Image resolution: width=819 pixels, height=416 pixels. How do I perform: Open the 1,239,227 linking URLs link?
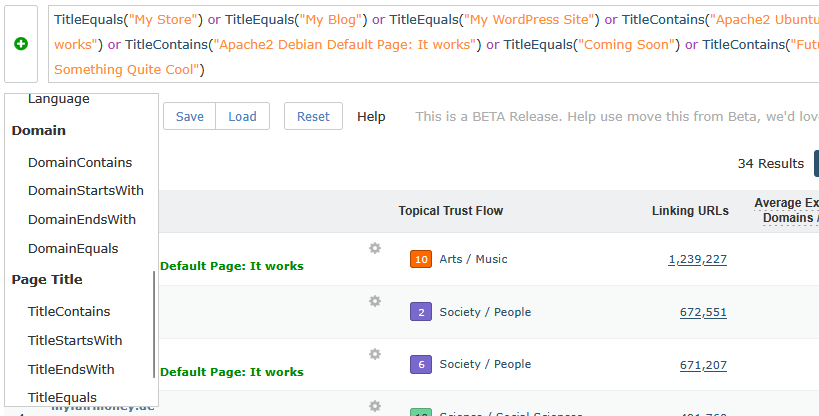pos(697,260)
